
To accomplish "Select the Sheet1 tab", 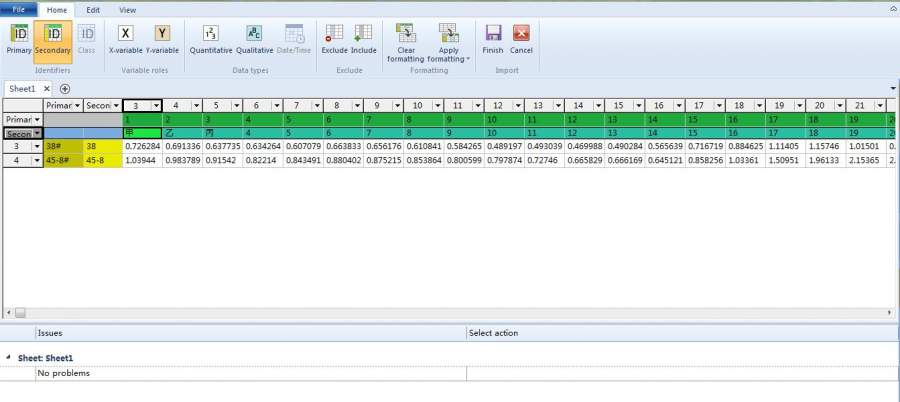I will tap(22, 89).
